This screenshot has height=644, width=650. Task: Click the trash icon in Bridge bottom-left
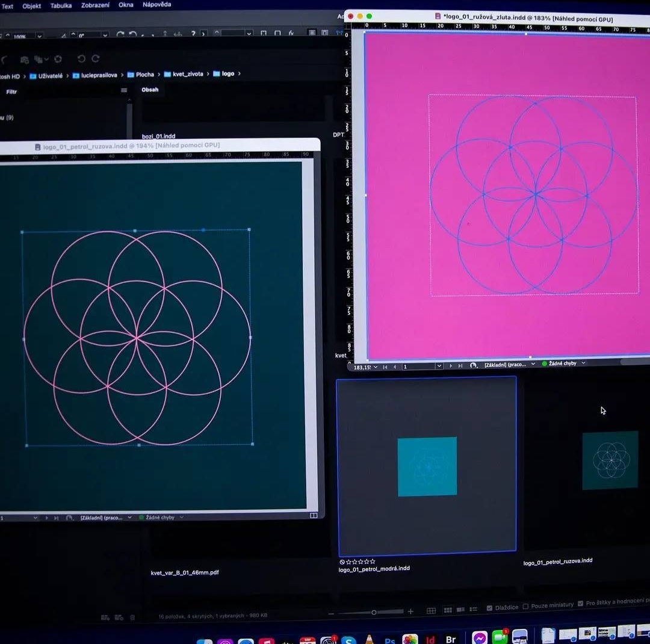pos(132,618)
